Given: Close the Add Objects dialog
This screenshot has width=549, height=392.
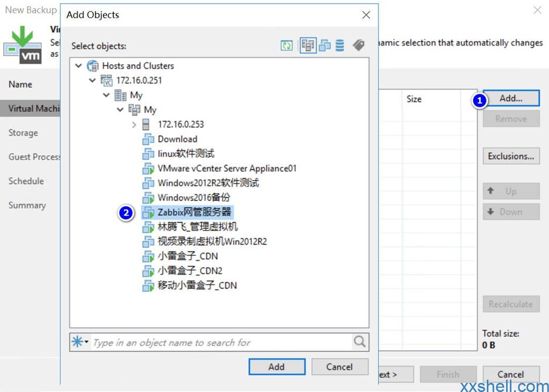Looking at the screenshot, I should (366, 14).
